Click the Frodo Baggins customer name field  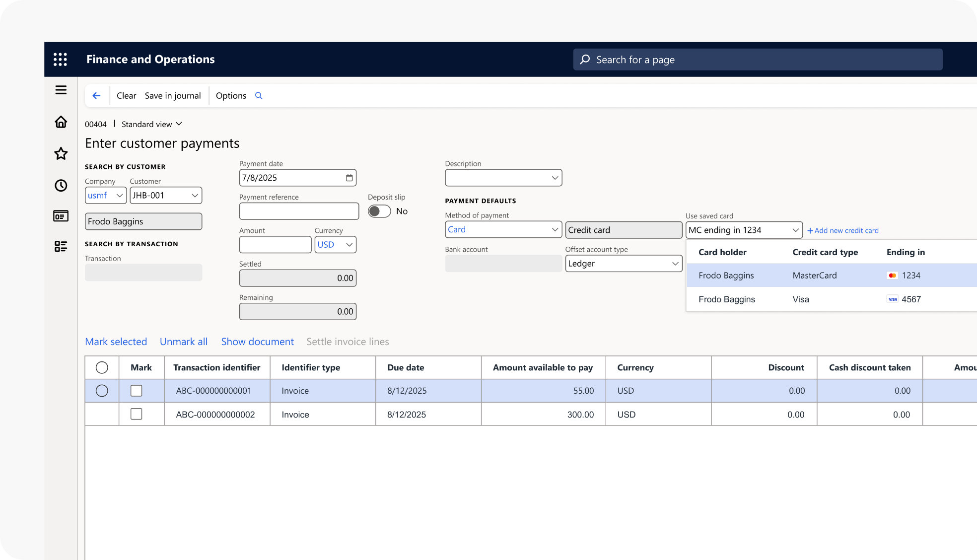(x=143, y=221)
